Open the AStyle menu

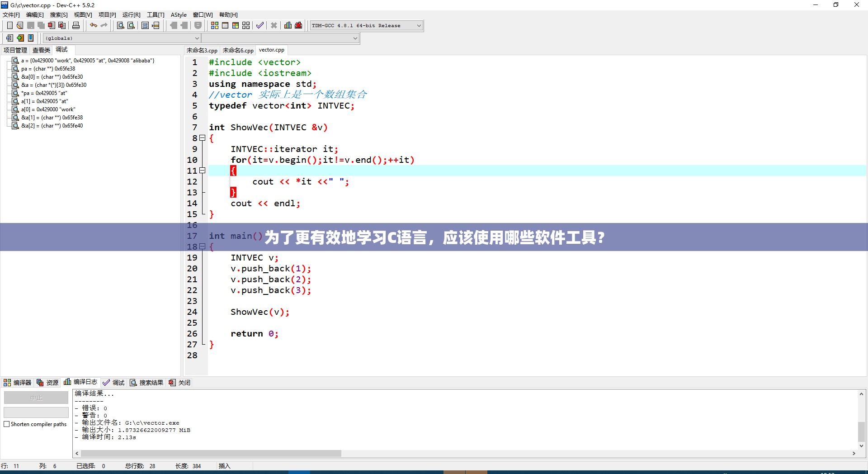pyautogui.click(x=179, y=15)
